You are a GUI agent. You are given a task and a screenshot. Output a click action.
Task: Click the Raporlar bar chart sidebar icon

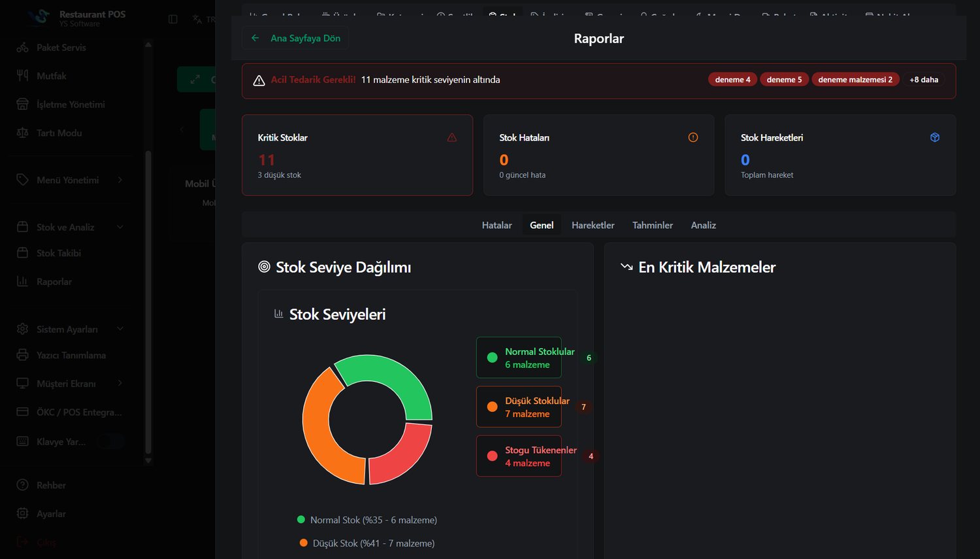tap(22, 281)
